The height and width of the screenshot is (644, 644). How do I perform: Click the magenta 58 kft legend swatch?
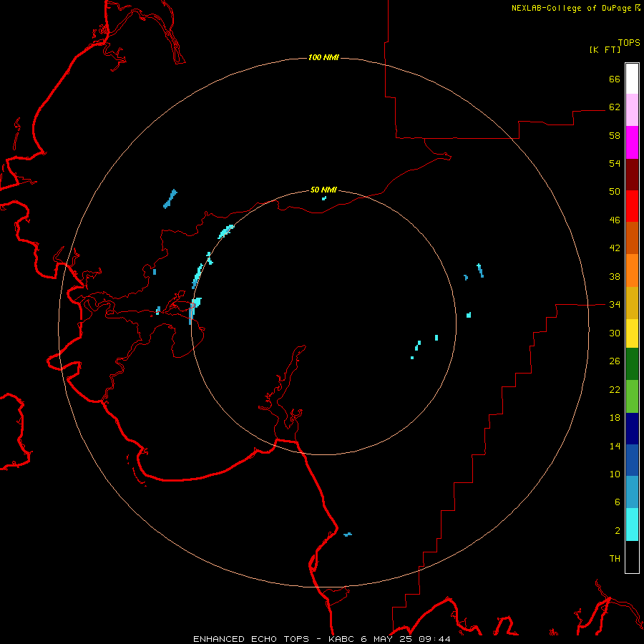pos(632,142)
